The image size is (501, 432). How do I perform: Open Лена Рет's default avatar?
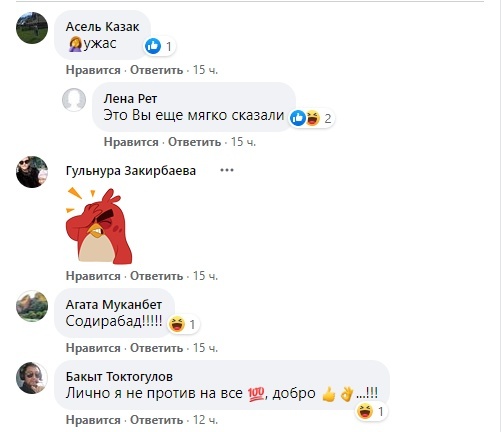tap(74, 100)
